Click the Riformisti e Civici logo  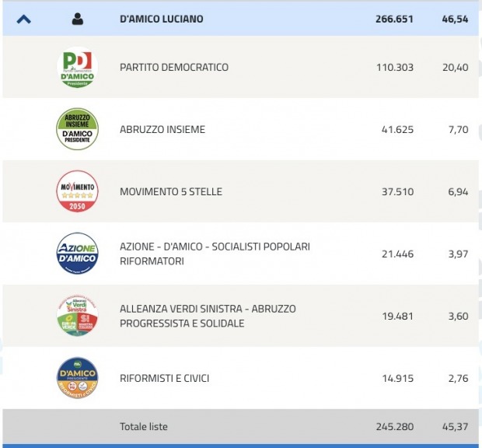pyautogui.click(x=78, y=378)
